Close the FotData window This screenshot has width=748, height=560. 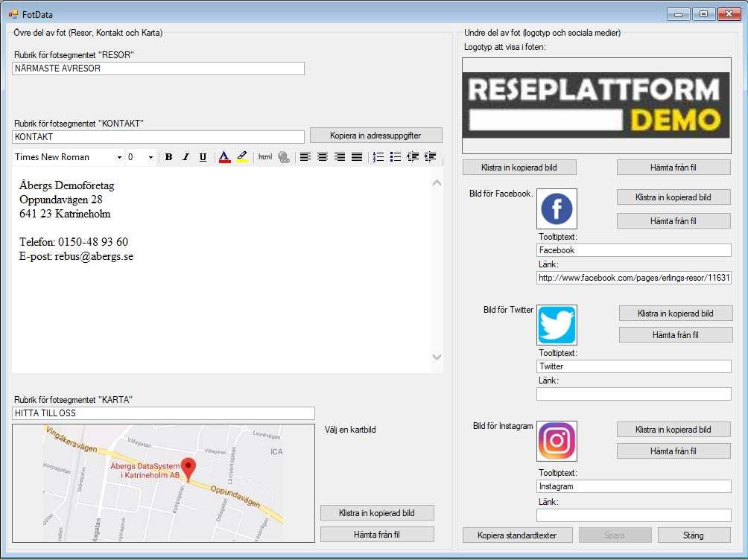click(729, 14)
